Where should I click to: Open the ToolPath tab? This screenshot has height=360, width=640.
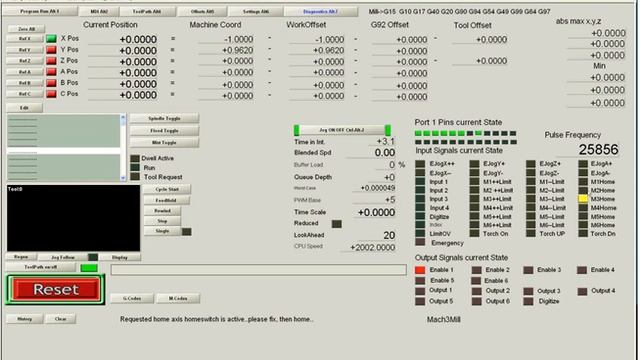click(147, 11)
